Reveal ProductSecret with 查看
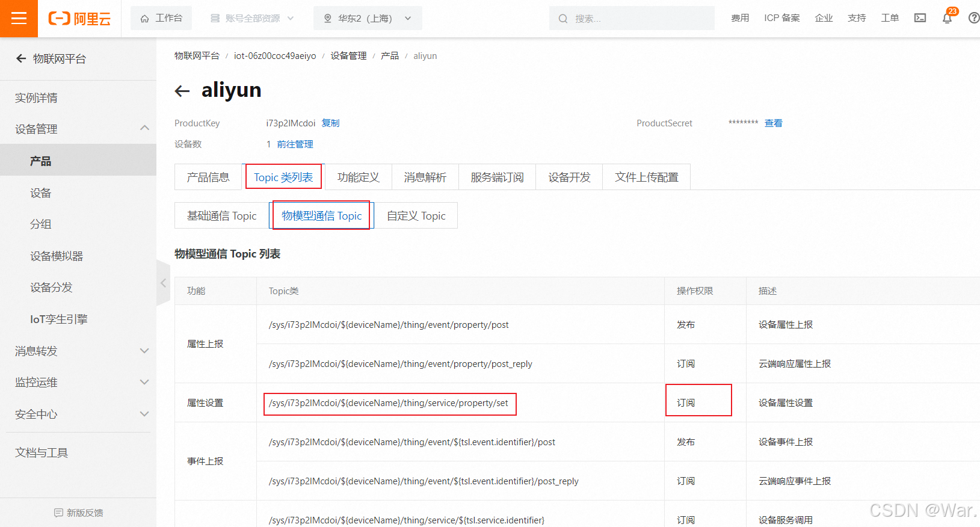The width and height of the screenshot is (980, 527). pos(773,123)
